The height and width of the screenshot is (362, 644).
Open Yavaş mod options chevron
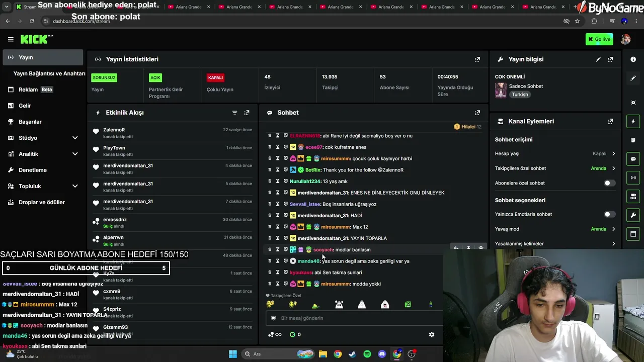(613, 229)
